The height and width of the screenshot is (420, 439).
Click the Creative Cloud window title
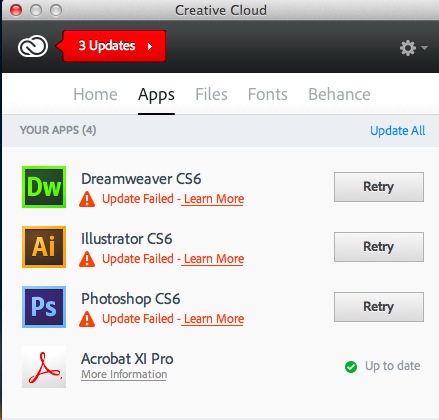tap(221, 10)
